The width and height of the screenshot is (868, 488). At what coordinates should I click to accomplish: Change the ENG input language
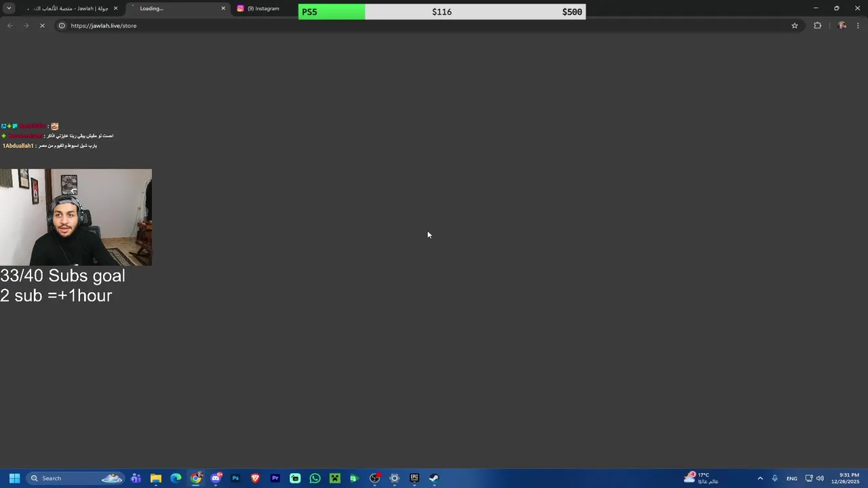(x=791, y=478)
